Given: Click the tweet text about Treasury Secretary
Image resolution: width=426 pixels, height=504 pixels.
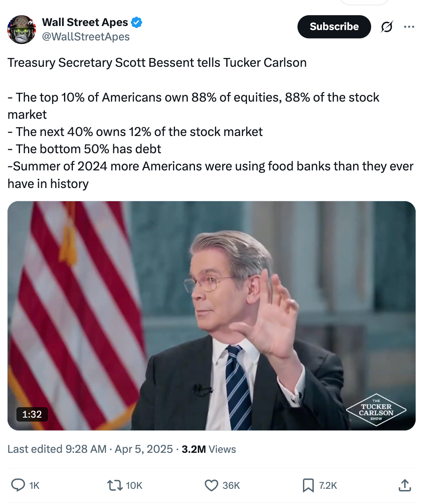Looking at the screenshot, I should [157, 63].
